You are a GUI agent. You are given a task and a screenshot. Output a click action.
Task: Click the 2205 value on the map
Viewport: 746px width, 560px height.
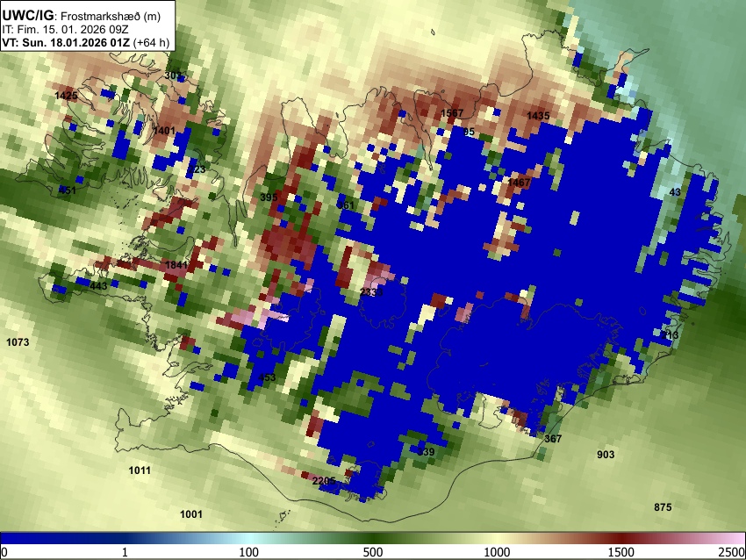324,481
